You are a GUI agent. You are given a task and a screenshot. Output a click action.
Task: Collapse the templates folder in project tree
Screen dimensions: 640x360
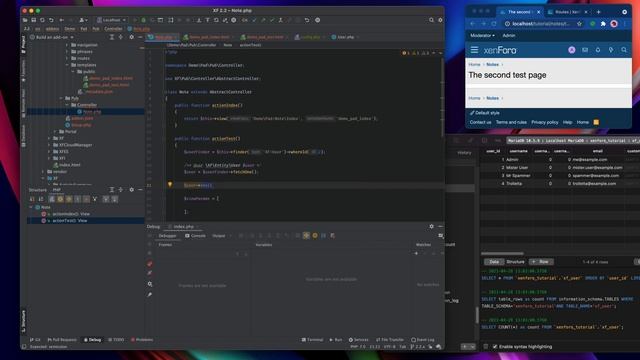[67, 65]
